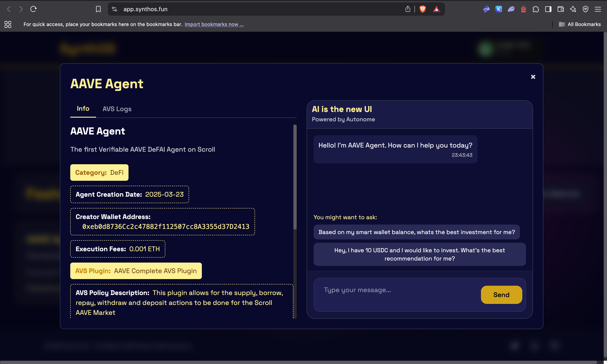
Task: Click the Category DeFi badge
Action: (99, 172)
